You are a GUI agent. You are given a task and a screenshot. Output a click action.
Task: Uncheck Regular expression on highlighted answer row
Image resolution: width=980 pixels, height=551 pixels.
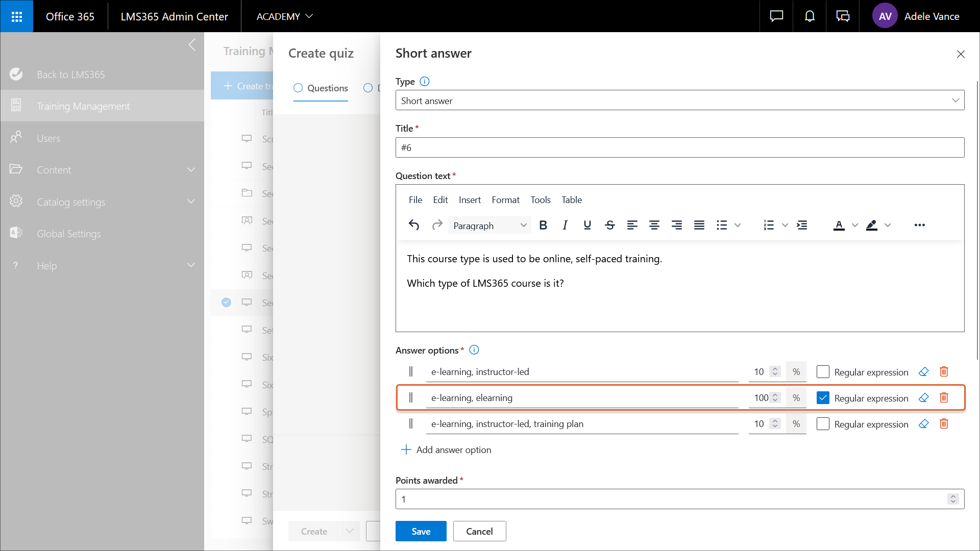click(x=823, y=398)
